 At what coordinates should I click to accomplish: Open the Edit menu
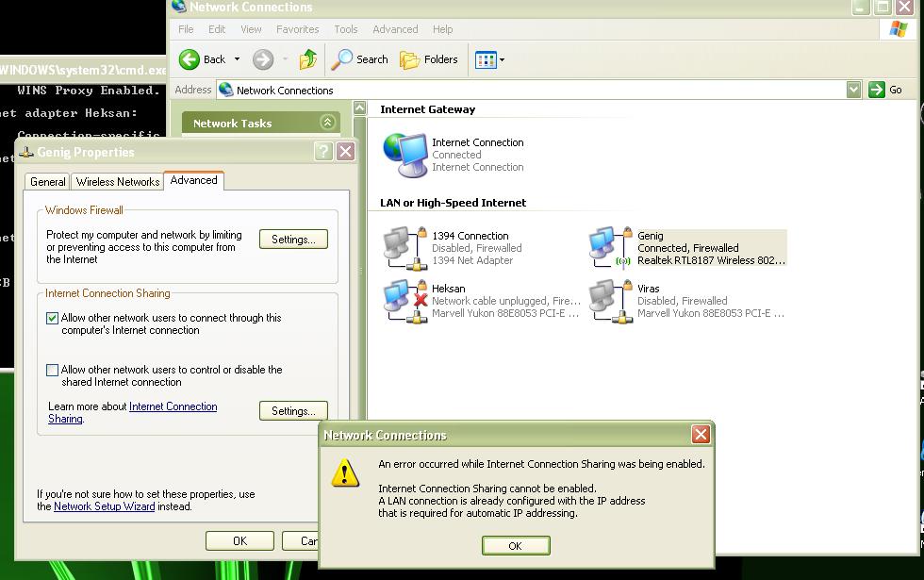click(x=217, y=29)
